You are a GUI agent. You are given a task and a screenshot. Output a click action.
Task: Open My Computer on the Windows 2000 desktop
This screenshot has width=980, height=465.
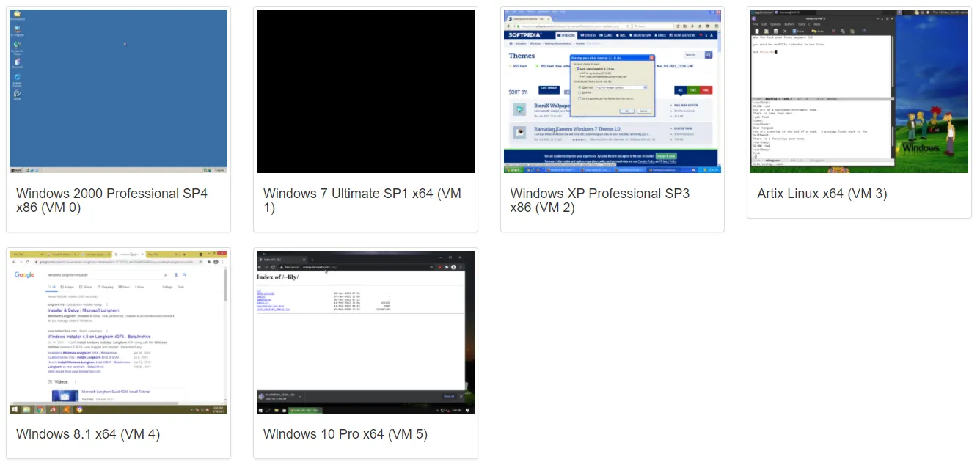[x=16, y=29]
